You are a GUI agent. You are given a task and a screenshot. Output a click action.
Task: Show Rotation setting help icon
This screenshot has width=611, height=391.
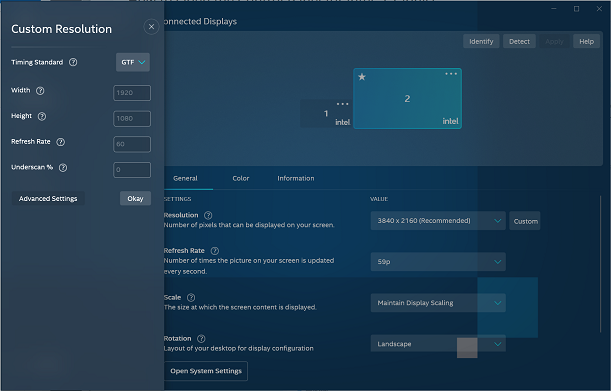click(201, 338)
